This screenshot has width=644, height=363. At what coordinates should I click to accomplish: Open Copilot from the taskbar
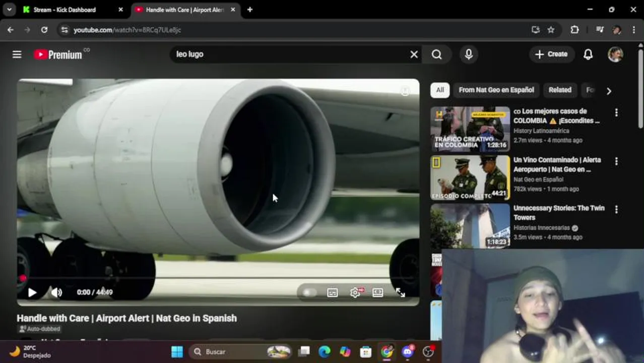click(x=345, y=352)
